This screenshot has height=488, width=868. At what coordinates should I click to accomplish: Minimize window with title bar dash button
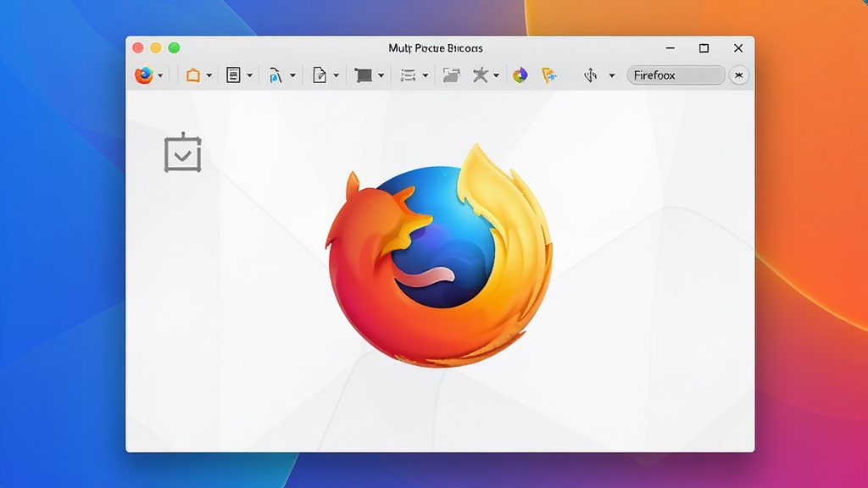[x=670, y=48]
